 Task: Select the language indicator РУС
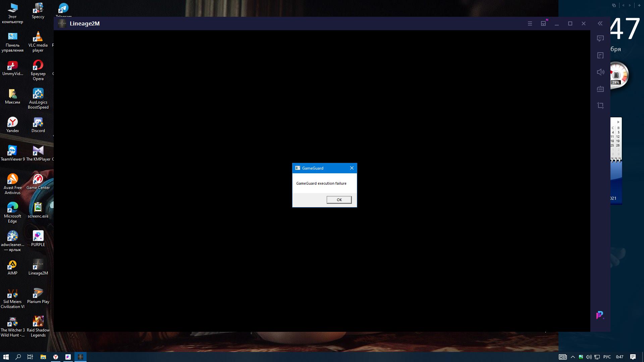pyautogui.click(x=607, y=357)
